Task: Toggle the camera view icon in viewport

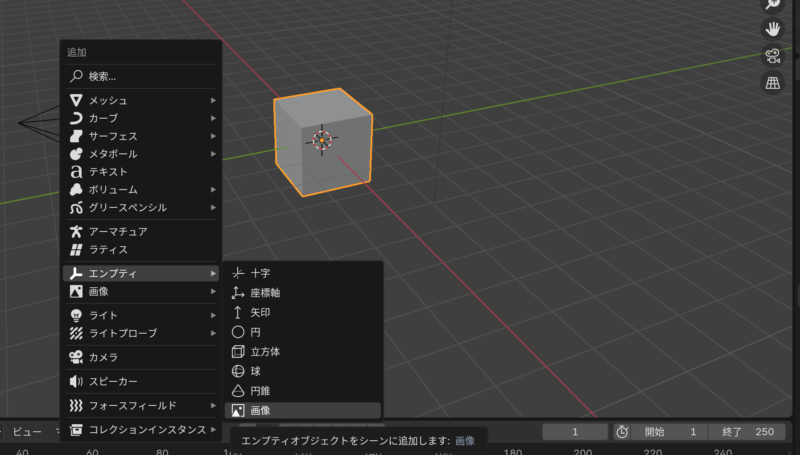Action: 772,56
